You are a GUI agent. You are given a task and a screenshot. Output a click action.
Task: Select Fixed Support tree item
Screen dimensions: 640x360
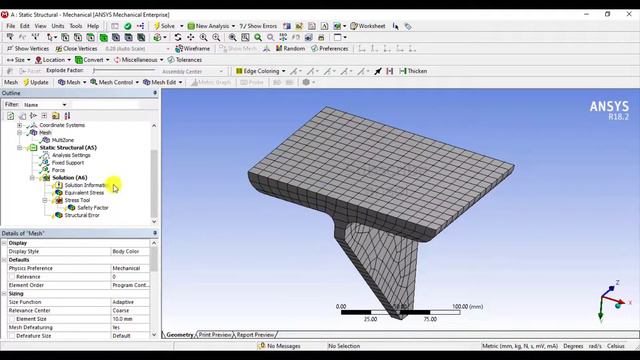pyautogui.click(x=67, y=162)
